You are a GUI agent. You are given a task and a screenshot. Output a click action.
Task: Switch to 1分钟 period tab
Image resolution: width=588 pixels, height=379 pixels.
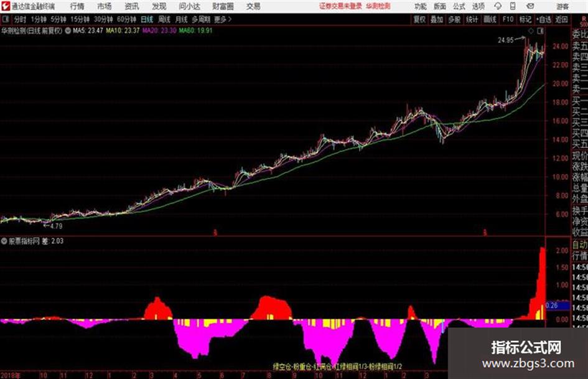tap(39, 19)
